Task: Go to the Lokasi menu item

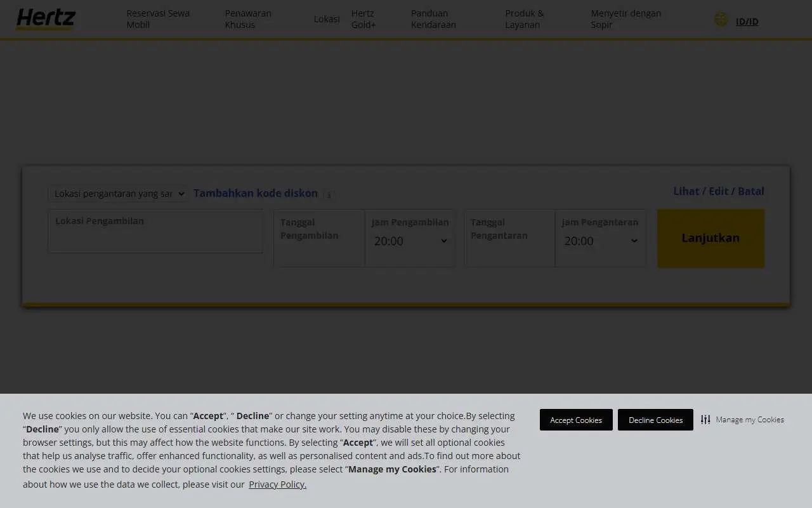Action: click(x=327, y=19)
